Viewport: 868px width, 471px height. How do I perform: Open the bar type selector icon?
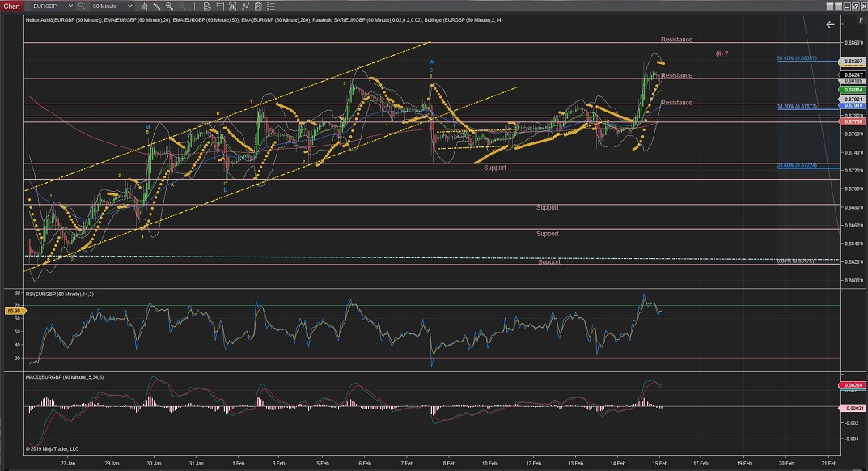pyautogui.click(x=144, y=6)
